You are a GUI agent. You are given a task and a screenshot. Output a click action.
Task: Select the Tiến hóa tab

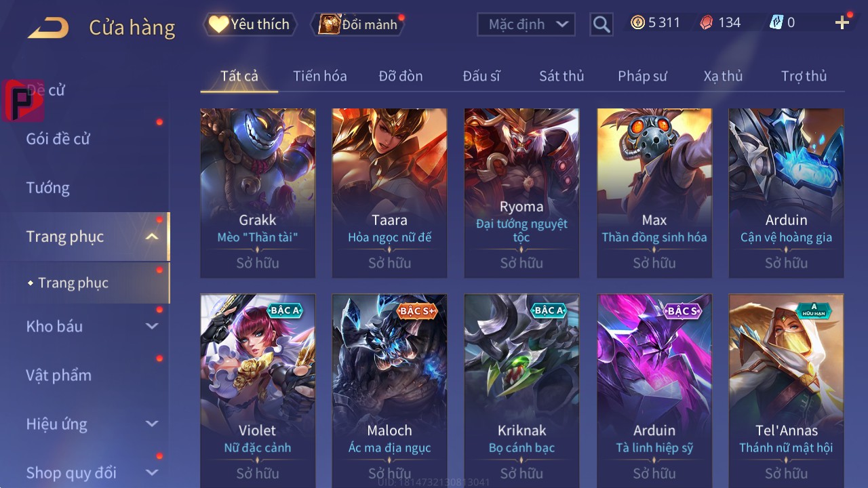point(320,76)
